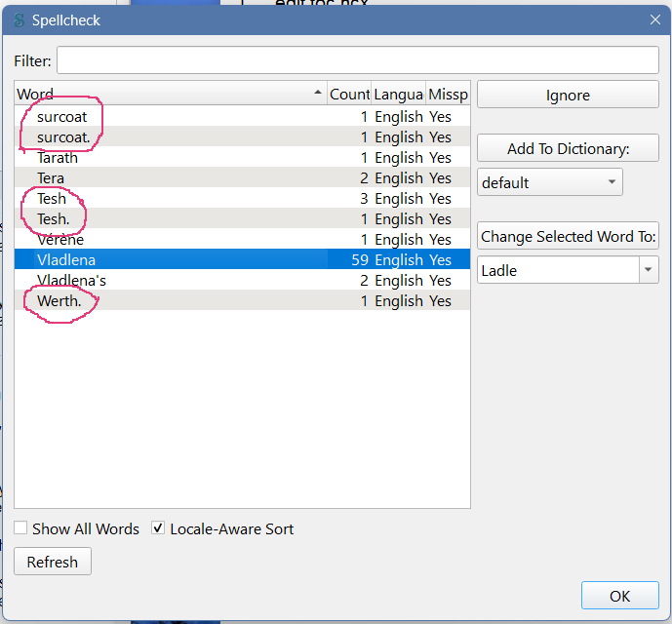Select the word "surcoat" in the list
Screen dimensions: 672x624
coord(62,117)
